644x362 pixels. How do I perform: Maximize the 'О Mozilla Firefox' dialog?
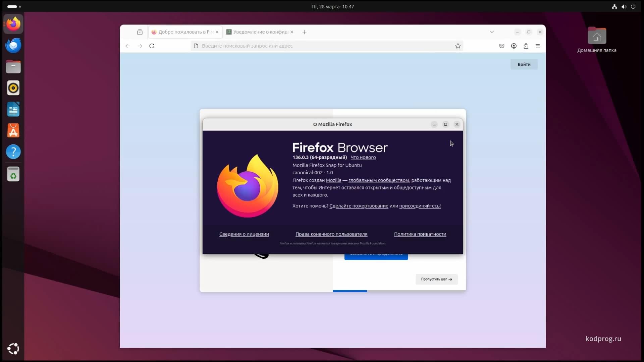tap(445, 124)
